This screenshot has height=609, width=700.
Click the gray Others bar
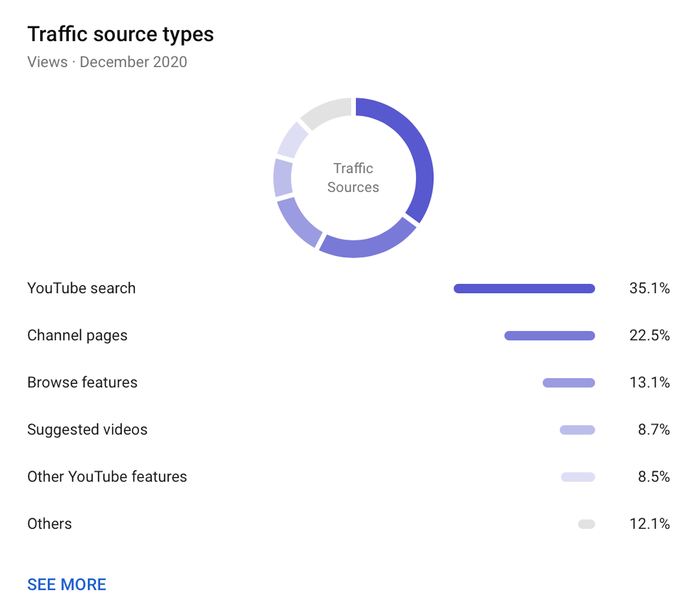pos(586,524)
